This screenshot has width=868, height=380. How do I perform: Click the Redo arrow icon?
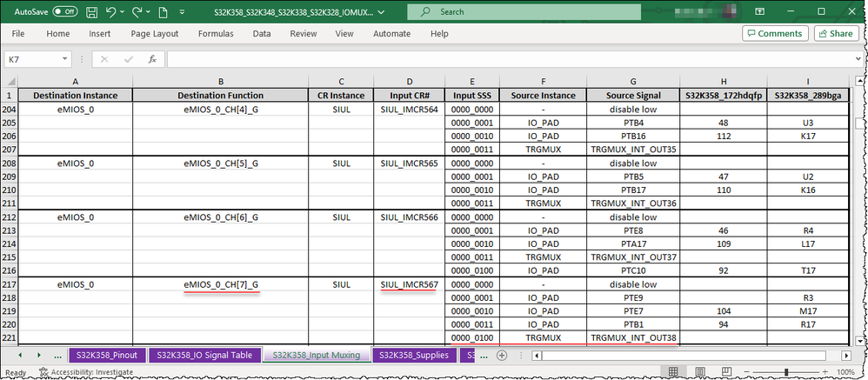tap(137, 11)
